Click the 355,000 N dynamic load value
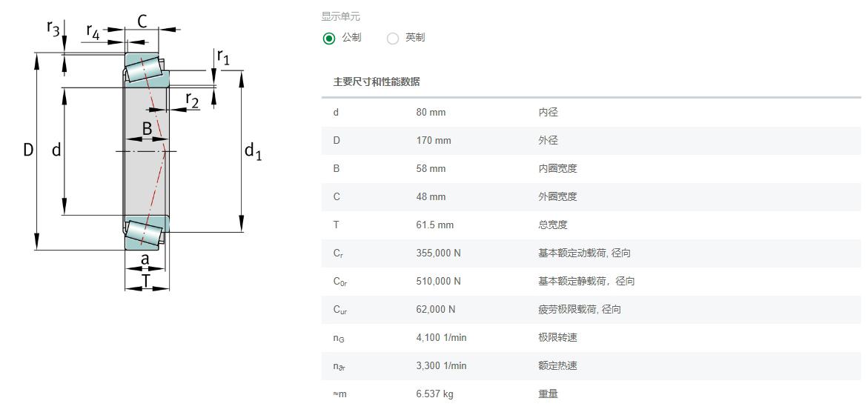The width and height of the screenshot is (868, 418). click(x=438, y=253)
